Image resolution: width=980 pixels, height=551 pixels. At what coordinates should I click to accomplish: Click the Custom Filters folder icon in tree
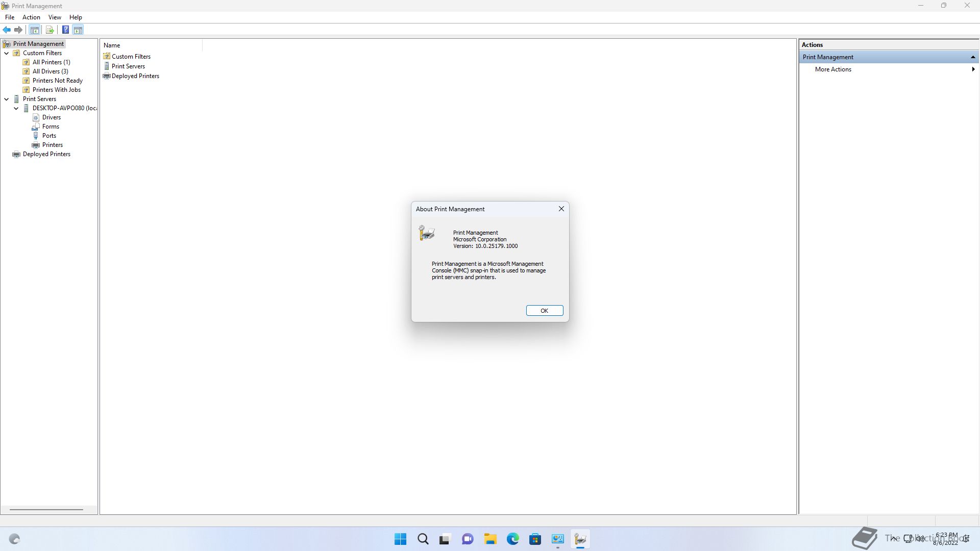(16, 53)
